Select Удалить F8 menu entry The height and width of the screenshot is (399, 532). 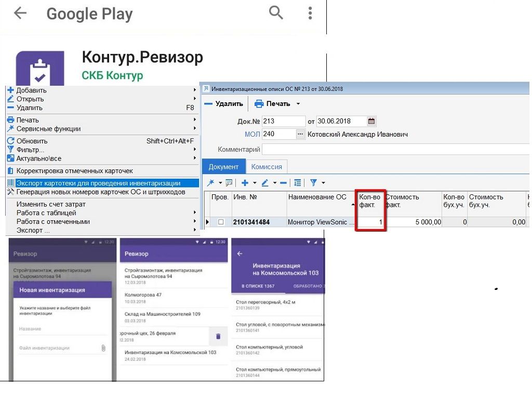pyautogui.click(x=102, y=108)
